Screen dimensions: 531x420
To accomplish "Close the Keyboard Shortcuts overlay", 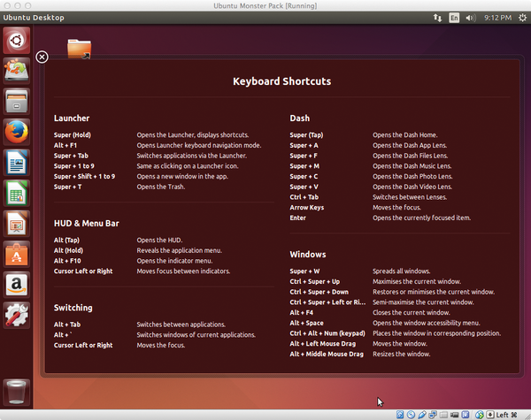I will pyautogui.click(x=42, y=57).
